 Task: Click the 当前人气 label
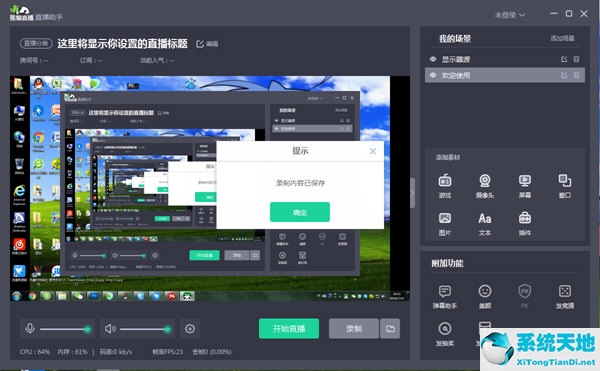157,60
